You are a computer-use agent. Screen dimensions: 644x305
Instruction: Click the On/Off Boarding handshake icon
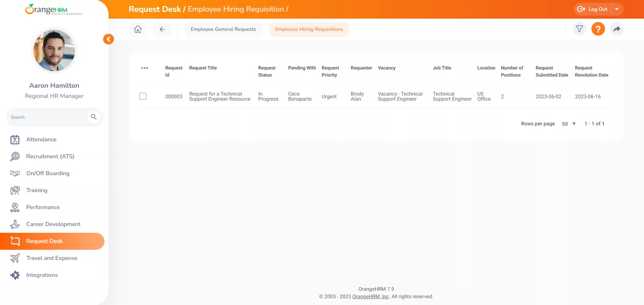(15, 173)
